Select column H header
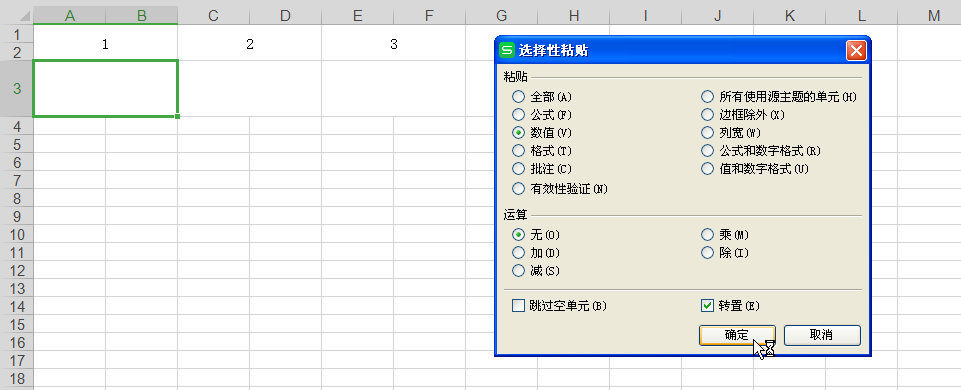Viewport: 961px width, 390px height. (574, 16)
